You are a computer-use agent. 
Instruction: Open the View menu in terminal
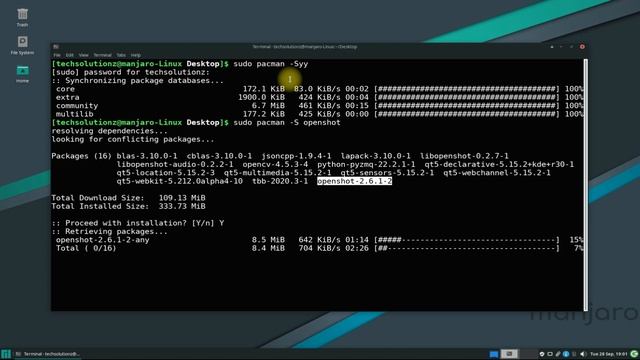[x=84, y=55]
